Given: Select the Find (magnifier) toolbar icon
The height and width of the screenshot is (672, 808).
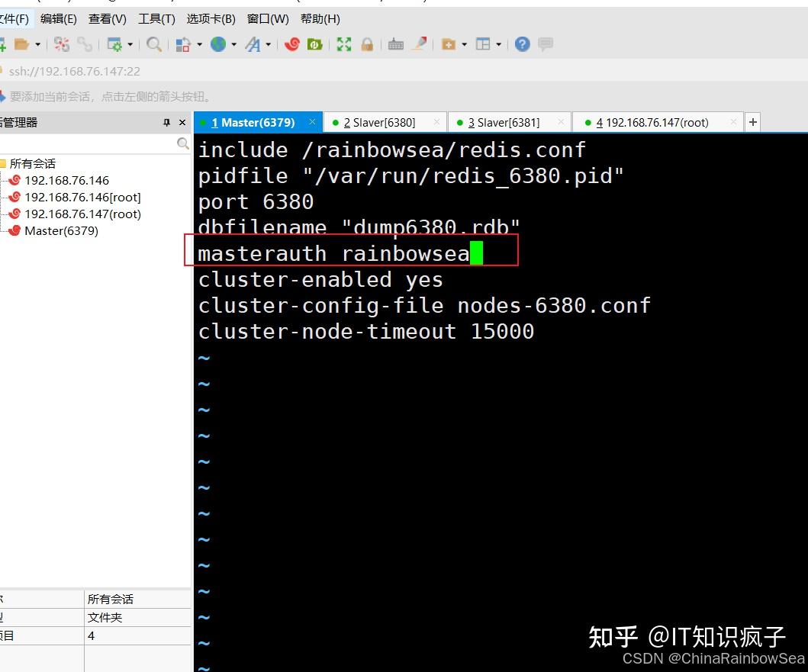Looking at the screenshot, I should 153,43.
